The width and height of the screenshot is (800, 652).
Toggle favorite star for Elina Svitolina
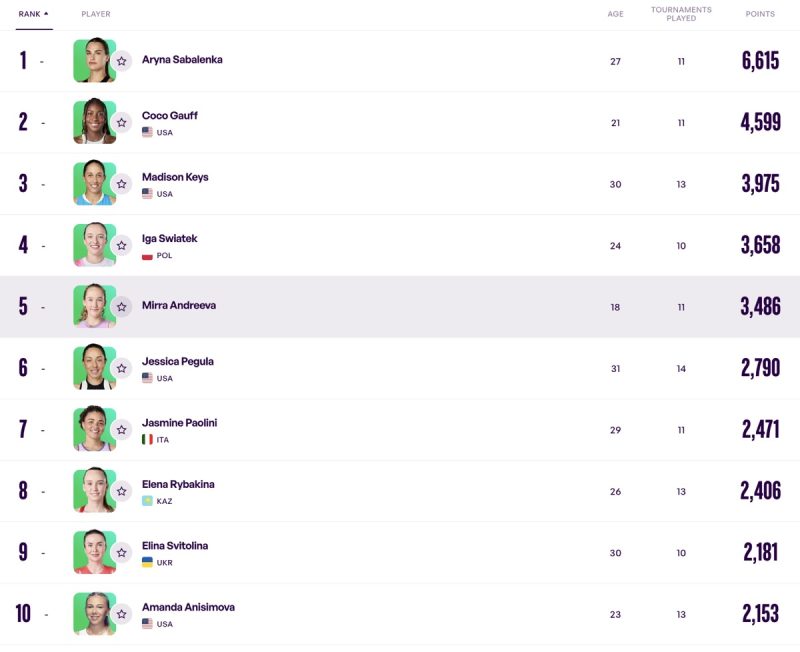click(121, 553)
